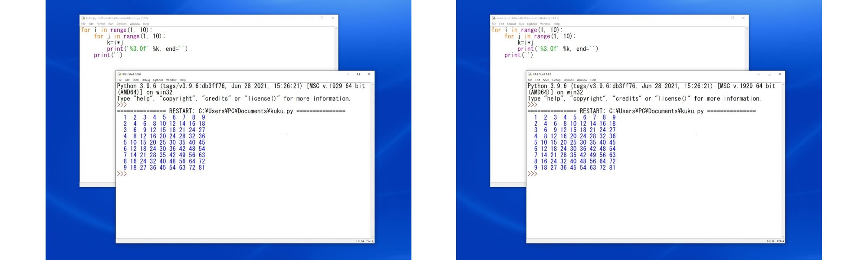
Task: Click the Python icon in right-copy IDLE Shell title bar
Action: pos(530,74)
